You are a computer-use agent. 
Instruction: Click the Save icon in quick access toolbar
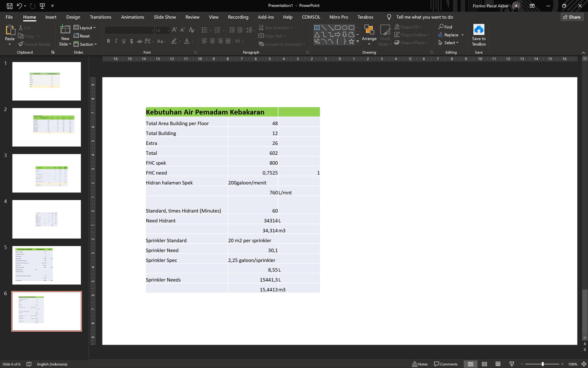[9, 6]
